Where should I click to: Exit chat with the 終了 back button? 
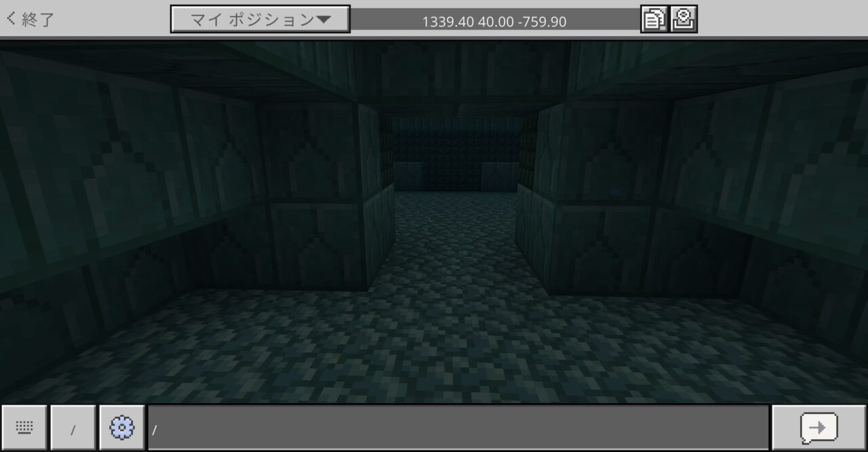tap(30, 19)
